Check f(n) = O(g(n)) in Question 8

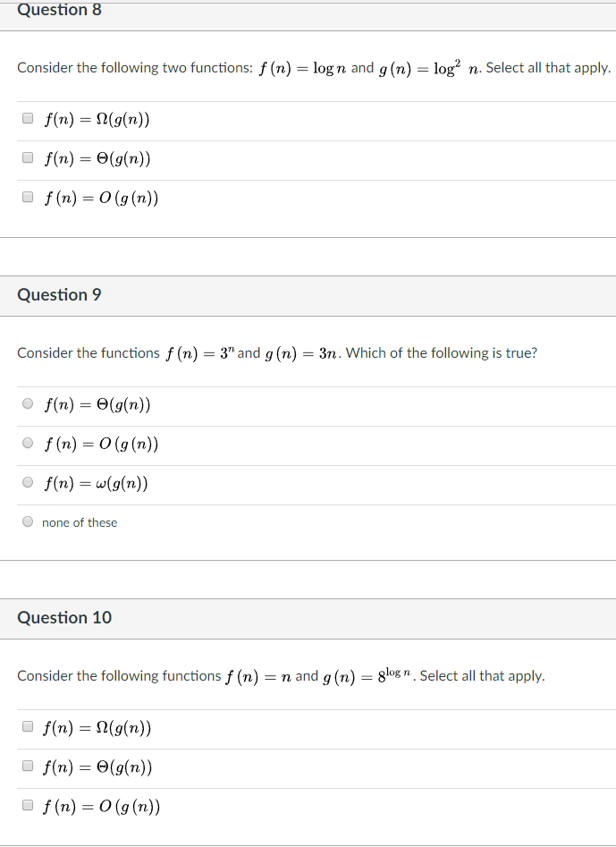tap(27, 196)
